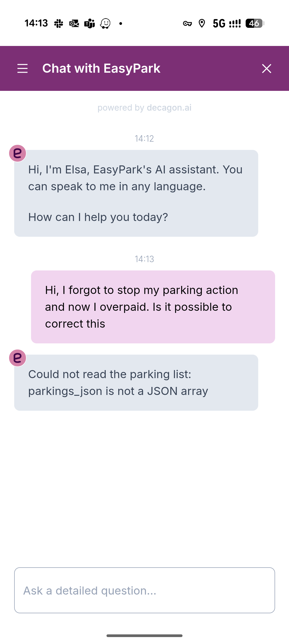The width and height of the screenshot is (289, 644).
Task: Close the EasyPark chat window
Action: tap(267, 68)
